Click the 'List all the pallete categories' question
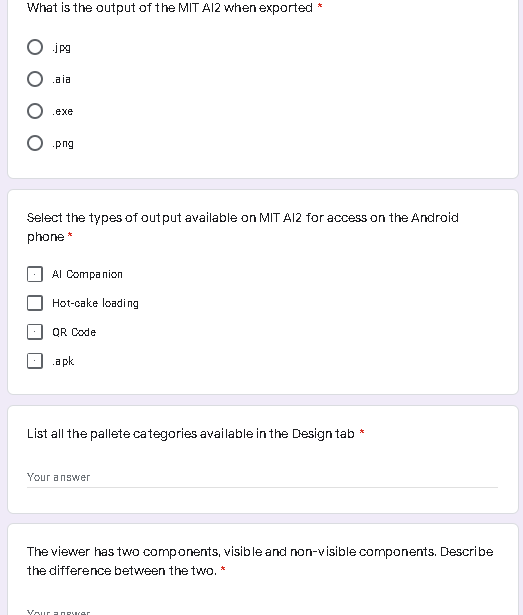The height and width of the screenshot is (615, 523). pos(191,434)
